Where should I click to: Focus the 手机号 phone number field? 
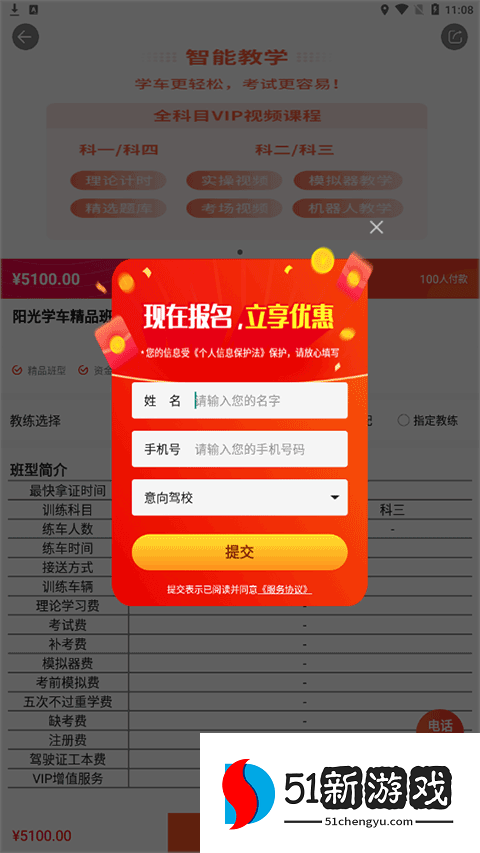tap(239, 449)
